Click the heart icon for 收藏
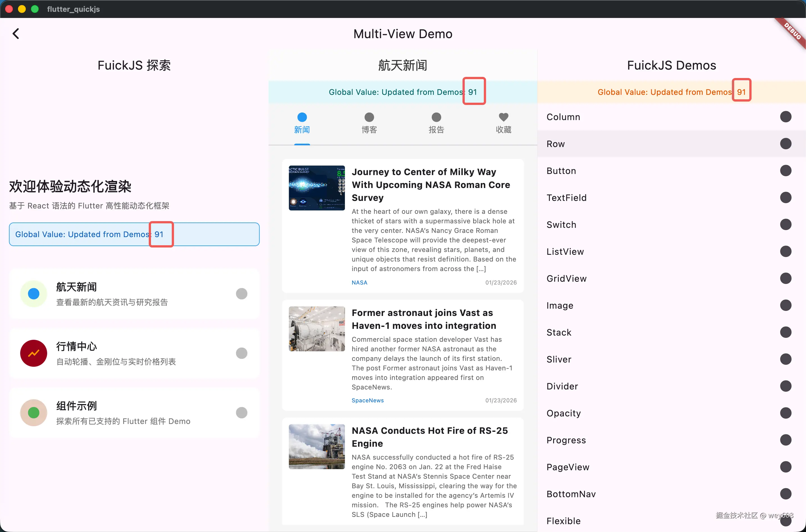Screen dimensions: 806x532 point(503,117)
